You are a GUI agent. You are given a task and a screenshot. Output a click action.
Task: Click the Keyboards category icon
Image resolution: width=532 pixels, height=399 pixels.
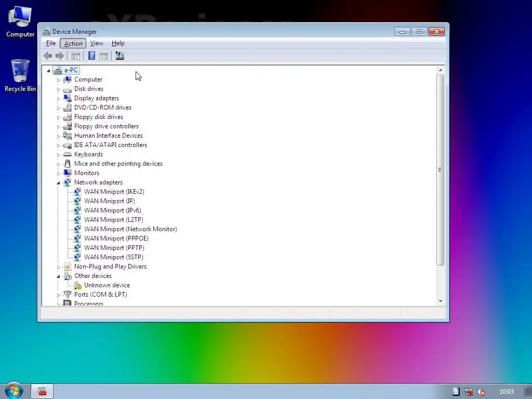(68, 154)
